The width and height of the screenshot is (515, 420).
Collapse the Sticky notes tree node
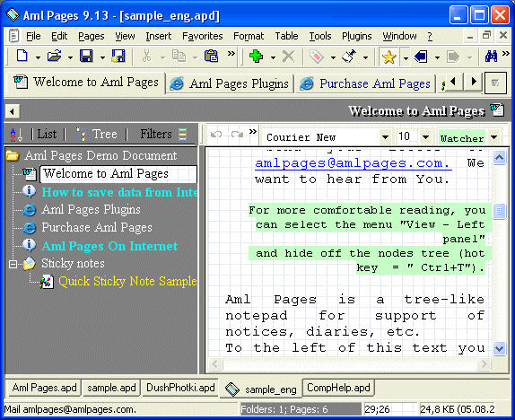coord(13,264)
